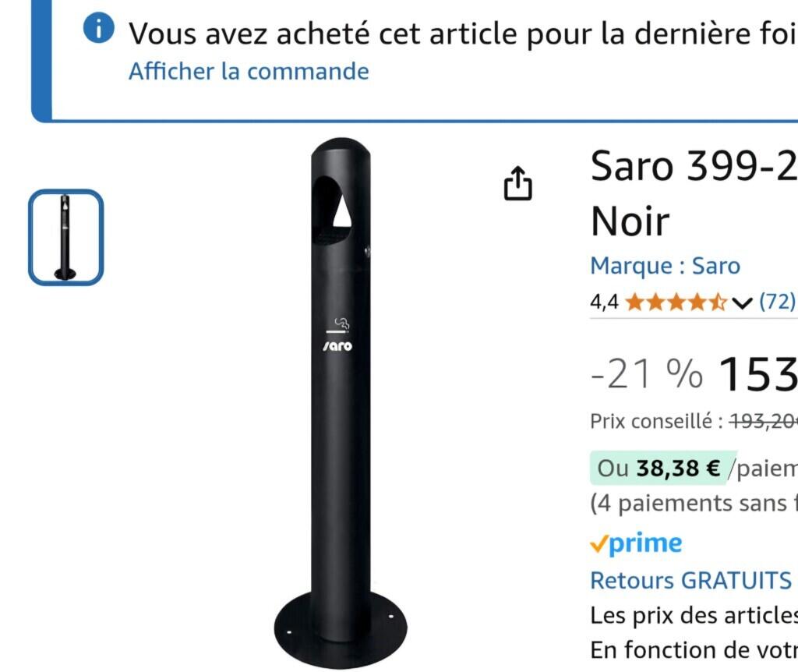Click the Saro 399-2 product title
This screenshot has width=798, height=672.
[x=694, y=193]
